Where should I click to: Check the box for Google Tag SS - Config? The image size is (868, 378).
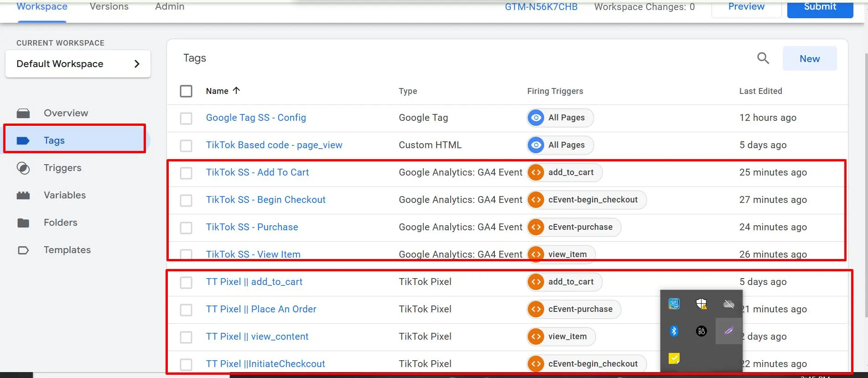click(186, 119)
